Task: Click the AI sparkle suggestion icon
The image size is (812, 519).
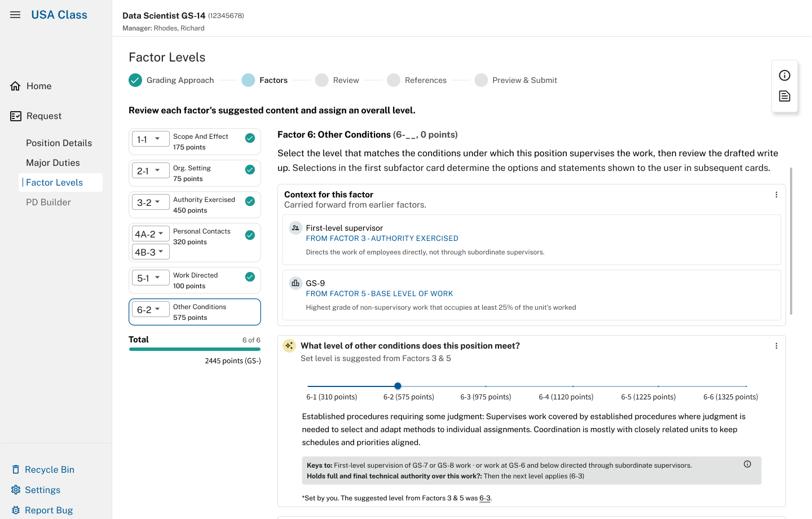Action: pyautogui.click(x=289, y=346)
